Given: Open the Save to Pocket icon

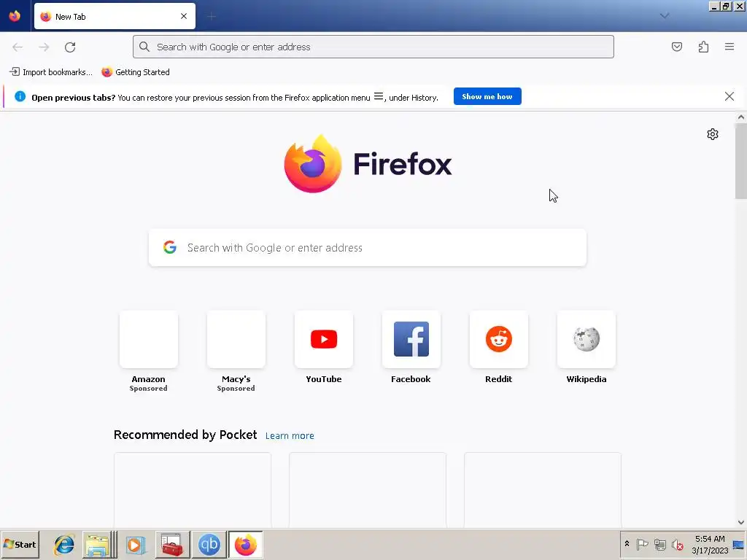Looking at the screenshot, I should click(x=677, y=47).
